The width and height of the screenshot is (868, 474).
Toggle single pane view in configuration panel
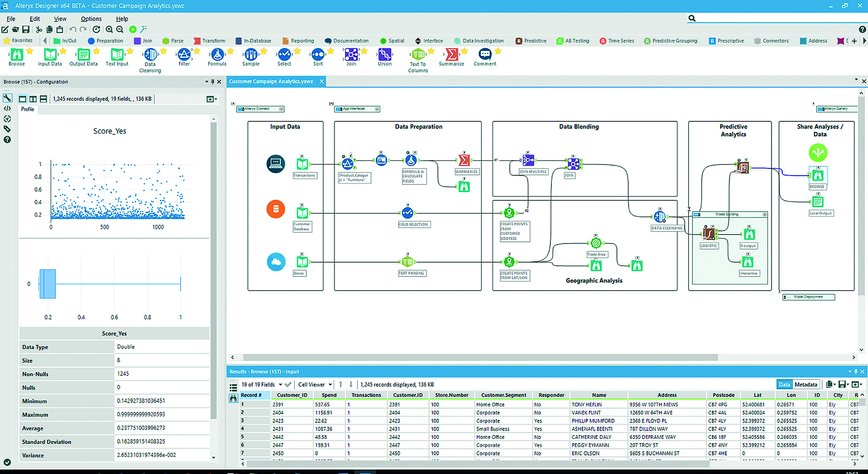pyautogui.click(x=23, y=99)
